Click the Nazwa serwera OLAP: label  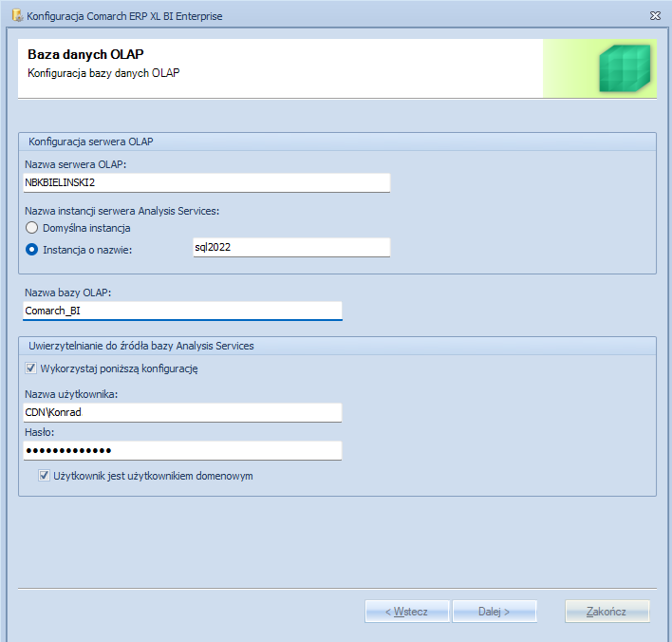(x=75, y=164)
